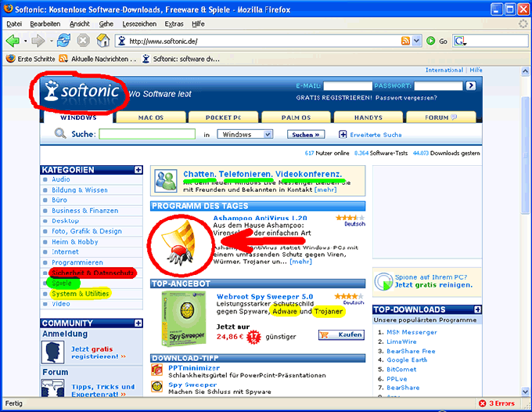Go back with the green Back arrow
This screenshot has height=412, width=532.
point(13,41)
